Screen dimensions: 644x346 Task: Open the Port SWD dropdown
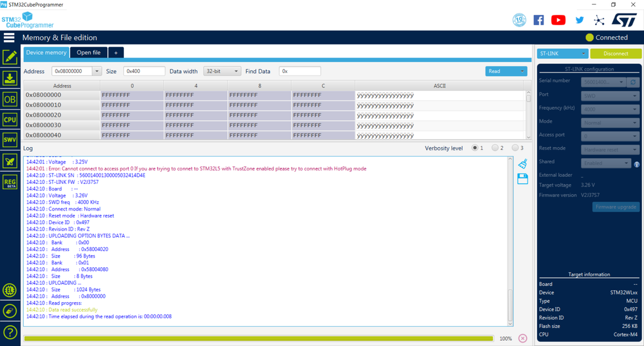click(x=609, y=96)
